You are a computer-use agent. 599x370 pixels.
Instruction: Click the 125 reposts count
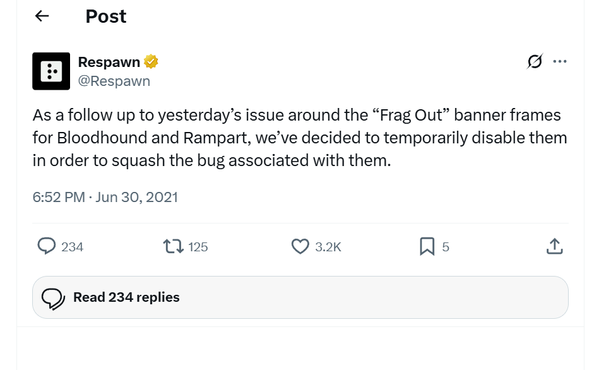pyautogui.click(x=198, y=247)
